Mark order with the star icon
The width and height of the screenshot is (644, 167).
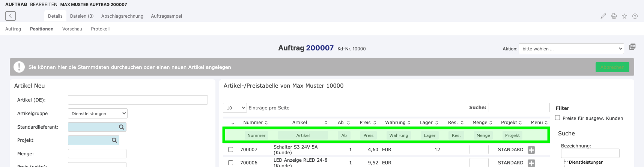coord(624,16)
